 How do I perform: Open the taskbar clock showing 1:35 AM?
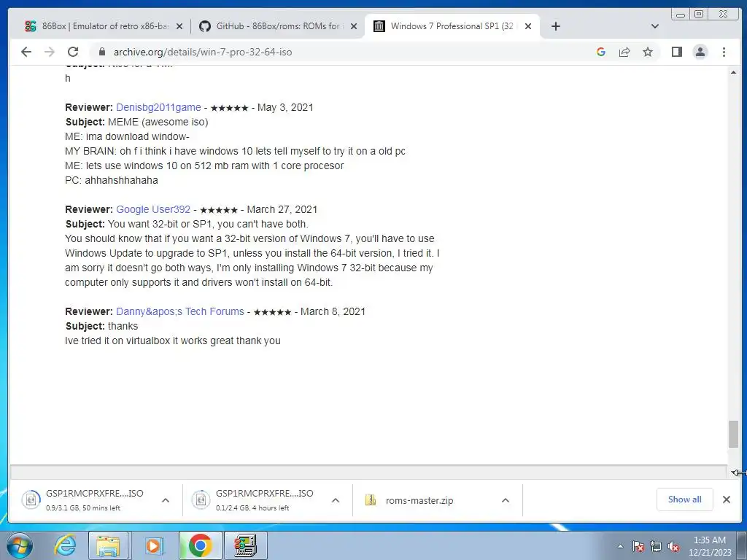tap(710, 546)
